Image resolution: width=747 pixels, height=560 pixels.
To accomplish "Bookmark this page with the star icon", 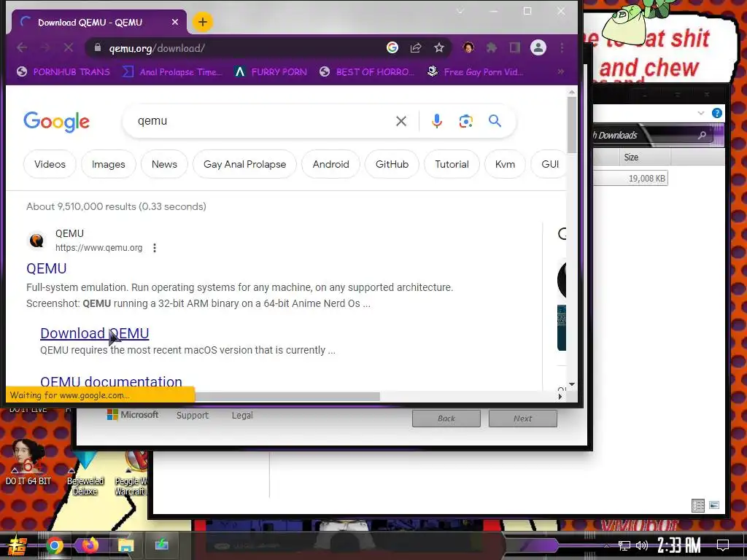I will (438, 47).
